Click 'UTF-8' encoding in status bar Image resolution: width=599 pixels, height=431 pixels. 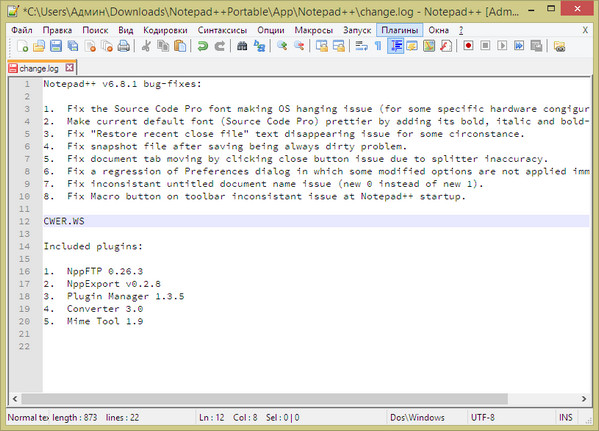[482, 418]
